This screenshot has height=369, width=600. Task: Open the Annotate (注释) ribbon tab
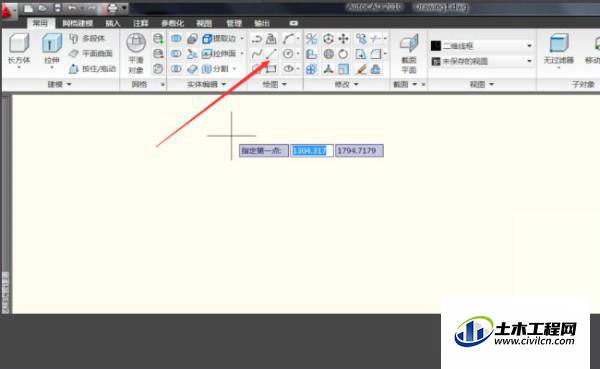[x=140, y=23]
